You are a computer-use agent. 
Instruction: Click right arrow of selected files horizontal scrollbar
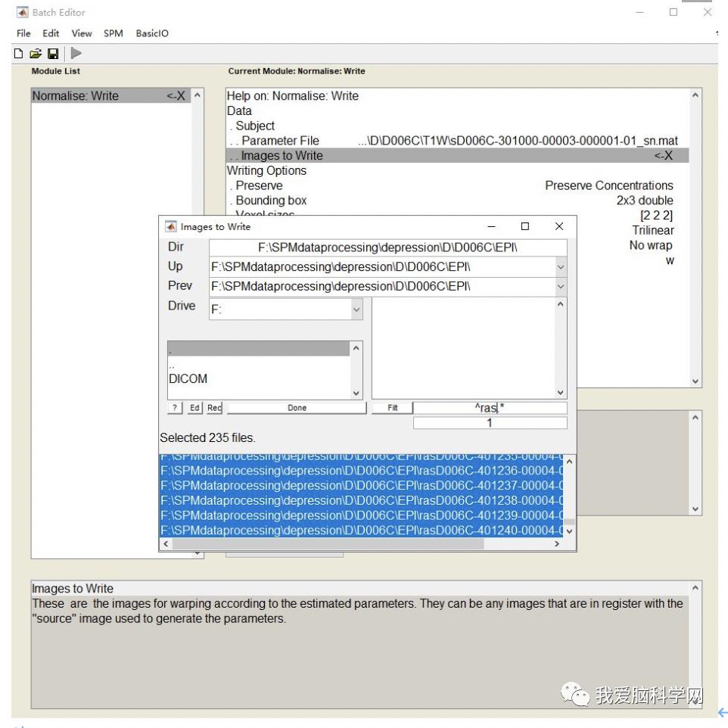click(557, 543)
